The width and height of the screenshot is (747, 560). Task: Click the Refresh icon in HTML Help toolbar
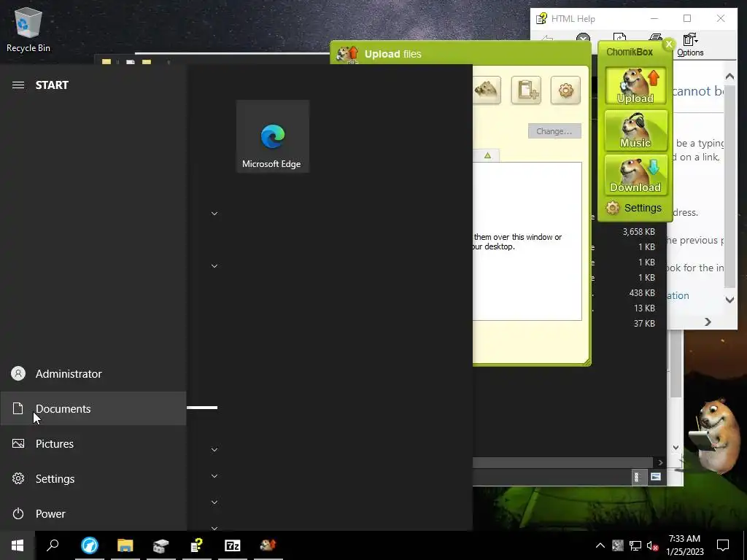(619, 38)
